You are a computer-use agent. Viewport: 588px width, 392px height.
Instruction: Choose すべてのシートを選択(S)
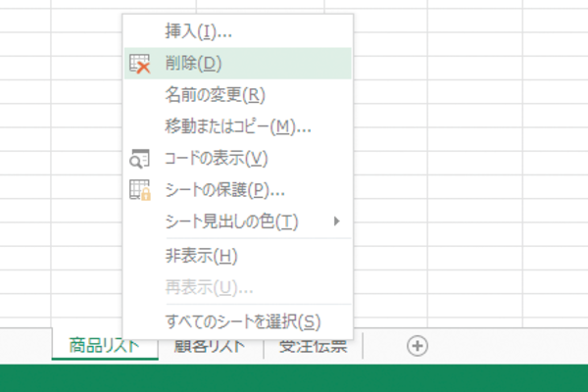coord(238,321)
